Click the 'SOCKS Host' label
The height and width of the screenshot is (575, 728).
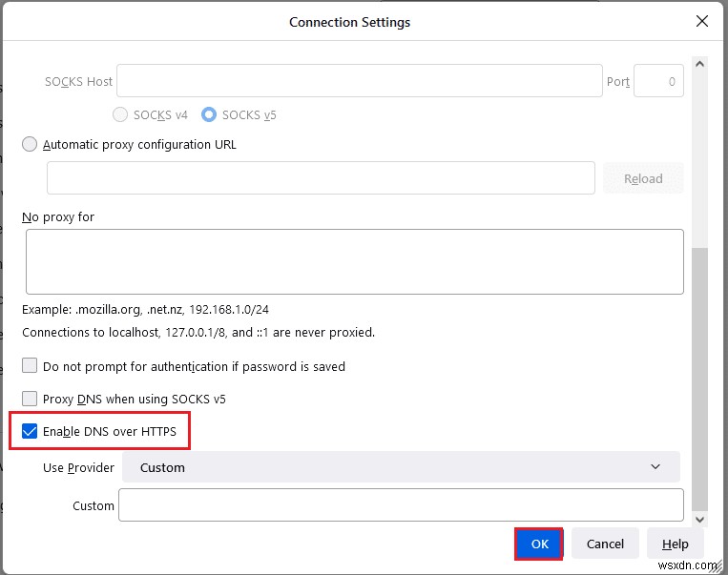[78, 81]
